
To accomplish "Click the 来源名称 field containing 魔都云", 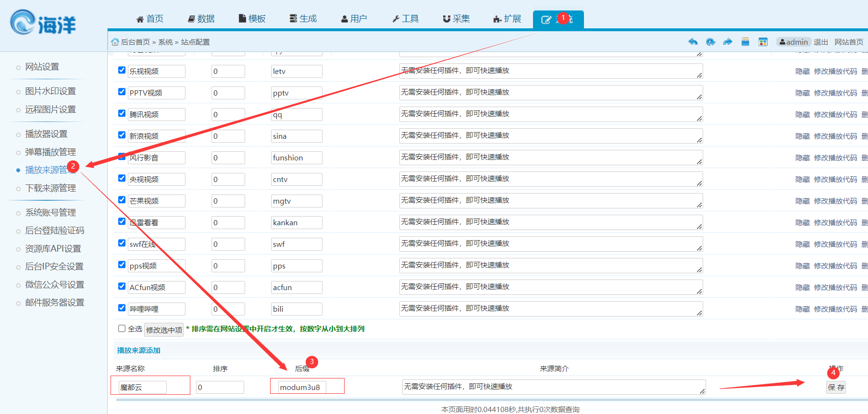I will [x=142, y=387].
